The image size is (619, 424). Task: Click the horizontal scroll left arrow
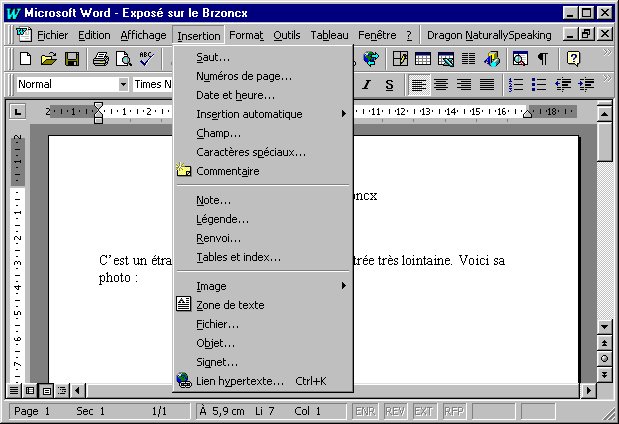(77, 391)
